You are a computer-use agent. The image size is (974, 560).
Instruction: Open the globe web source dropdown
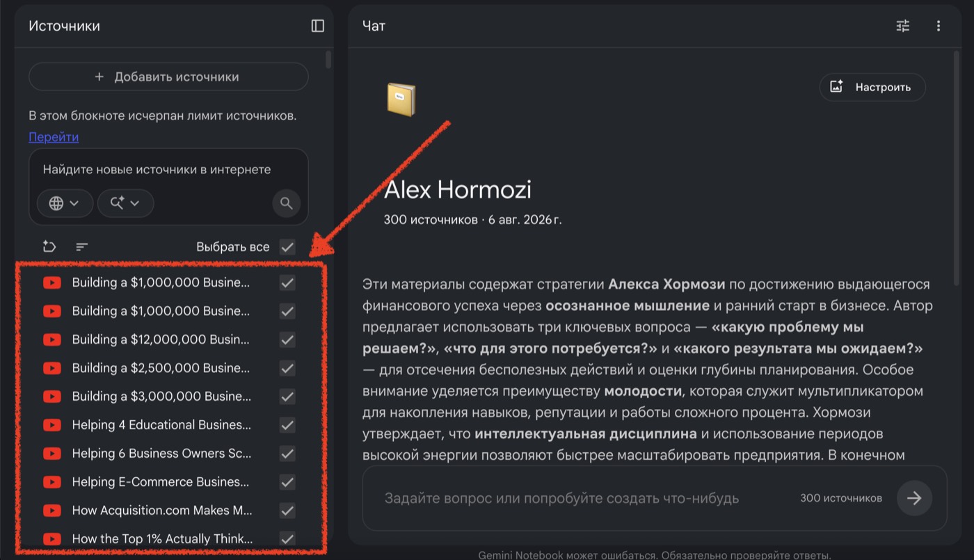pos(65,203)
